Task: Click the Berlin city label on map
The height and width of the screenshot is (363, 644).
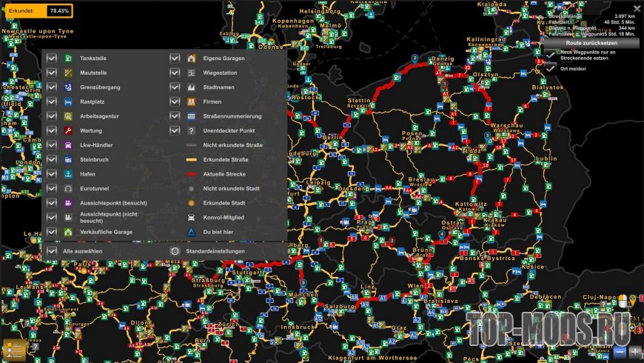Action: (x=333, y=138)
